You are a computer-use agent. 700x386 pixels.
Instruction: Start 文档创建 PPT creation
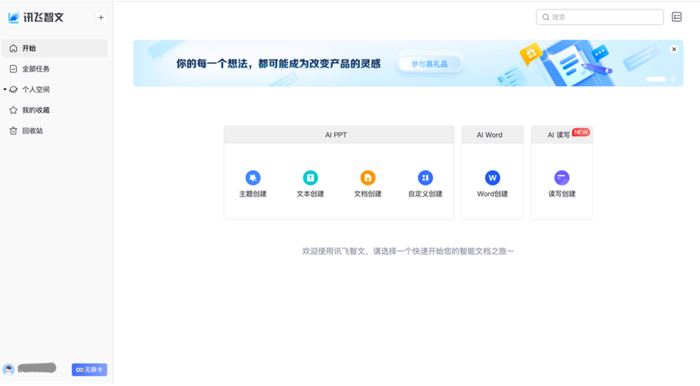(x=368, y=183)
